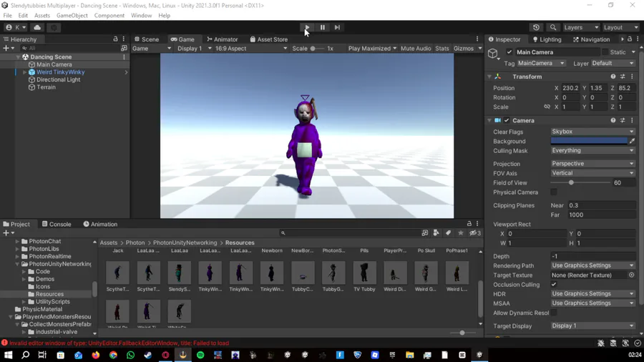Select Directional Light in the Hierarchy

(x=58, y=79)
